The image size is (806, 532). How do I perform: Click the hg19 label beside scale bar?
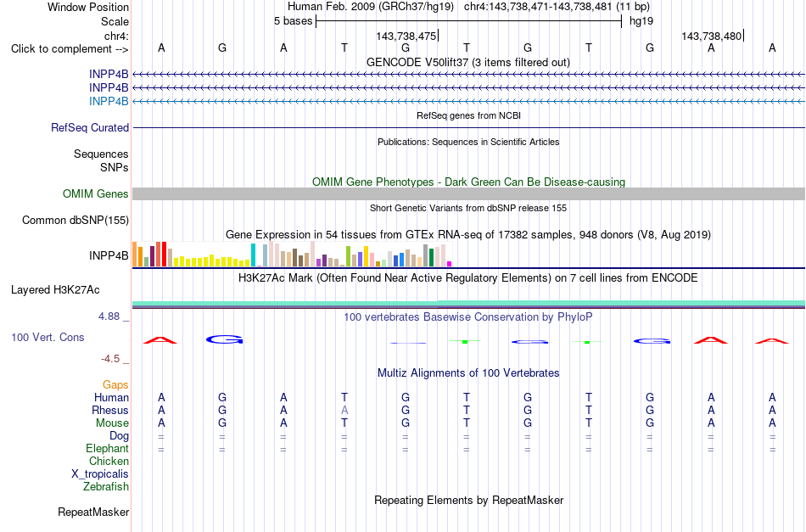click(641, 21)
